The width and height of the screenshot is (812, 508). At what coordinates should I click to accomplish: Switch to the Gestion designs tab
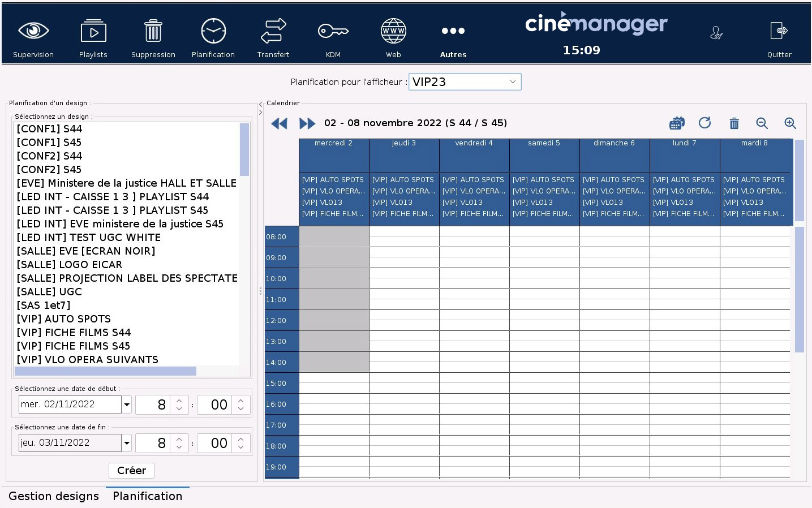coord(54,496)
